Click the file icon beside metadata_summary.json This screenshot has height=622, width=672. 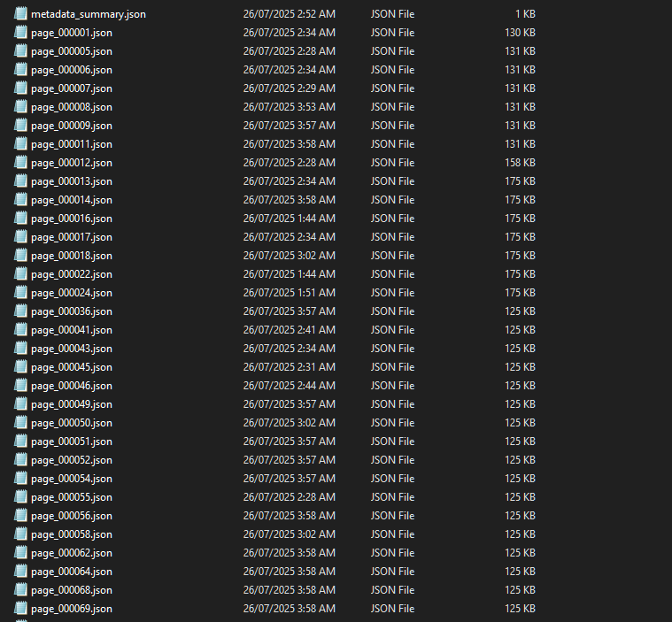pyautogui.click(x=20, y=13)
